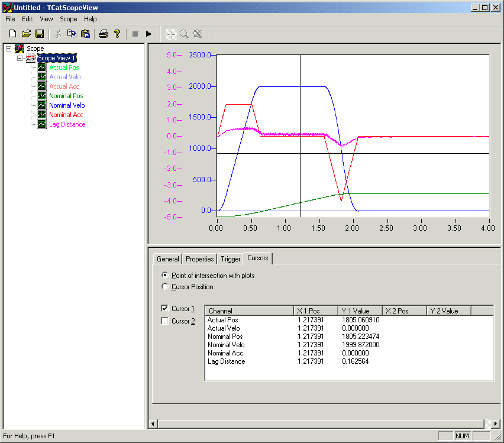Click the Y 1 Value column header
The height and width of the screenshot is (443, 504).
point(360,311)
